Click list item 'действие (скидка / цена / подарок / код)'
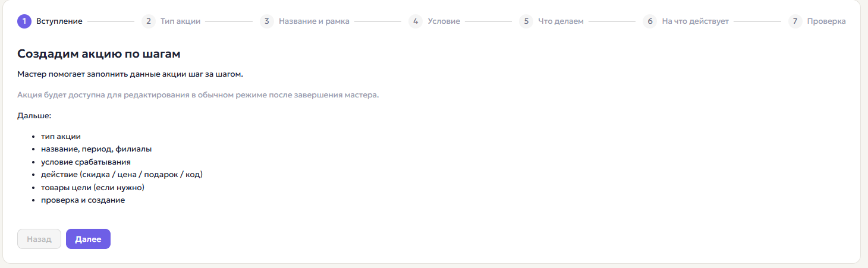The image size is (868, 268). [x=122, y=175]
